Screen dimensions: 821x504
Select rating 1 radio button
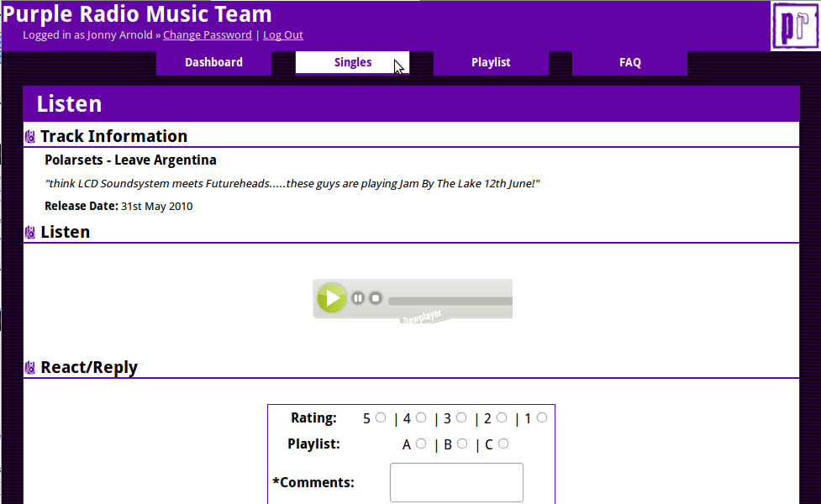click(x=542, y=417)
